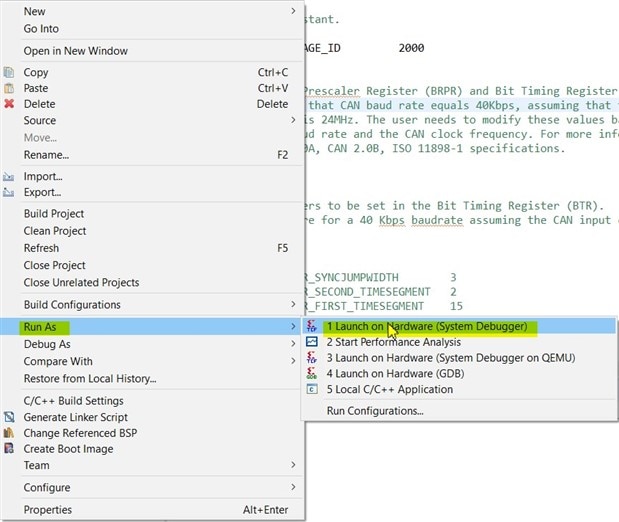Expand the Configure submenu arrow
Image resolution: width=619 pixels, height=522 pixels.
(293, 487)
